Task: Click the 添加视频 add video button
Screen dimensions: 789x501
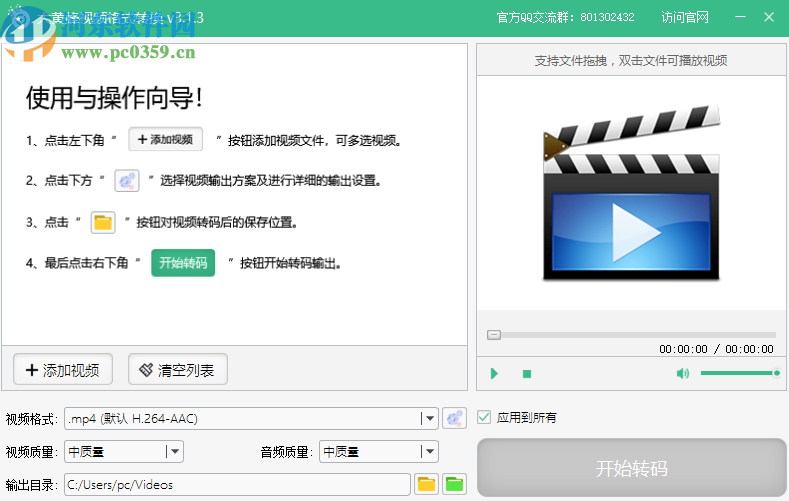Action: coord(62,370)
